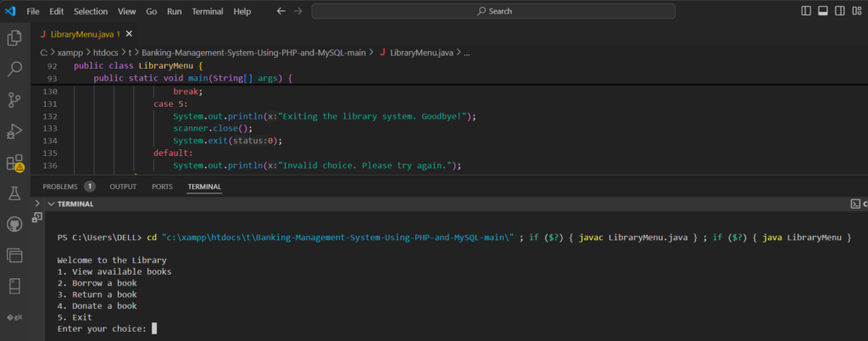
Task: Click the htdocs breadcrumb segment
Action: (104, 53)
